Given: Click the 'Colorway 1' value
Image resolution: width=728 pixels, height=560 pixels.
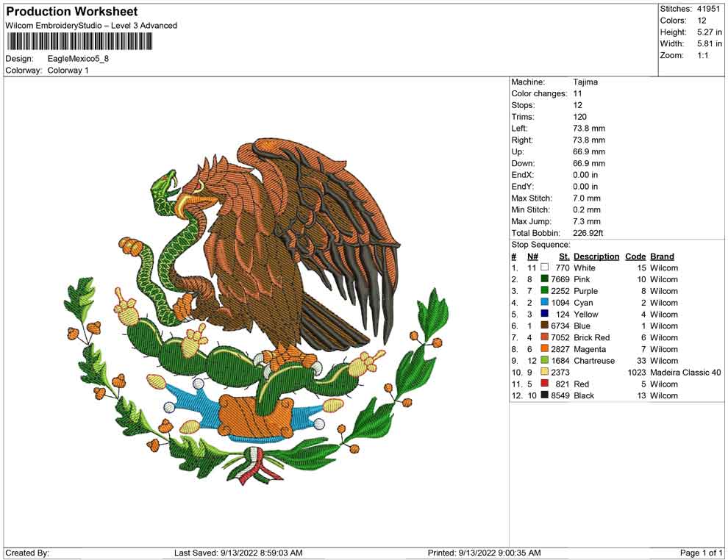Looking at the screenshot, I should tap(68, 71).
